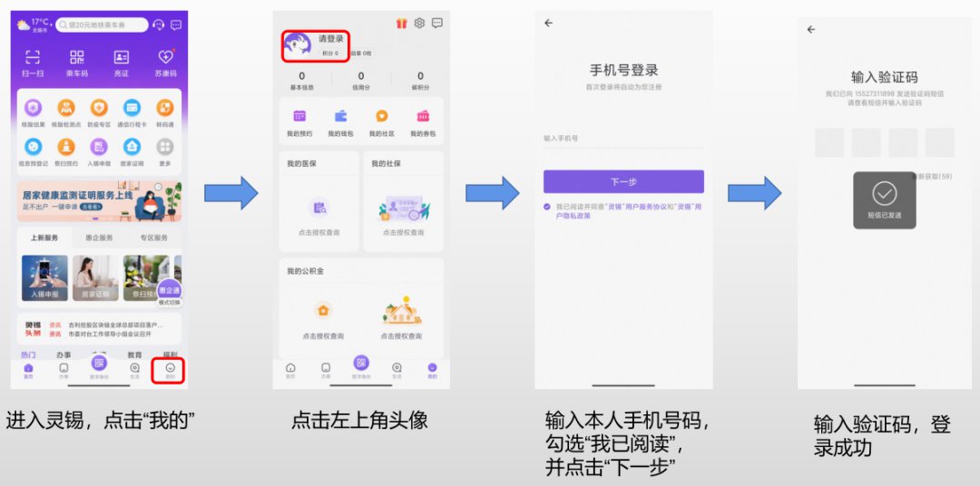980x486 pixels.
Task: Open the 苏康码 health code icon
Action: tap(166, 58)
